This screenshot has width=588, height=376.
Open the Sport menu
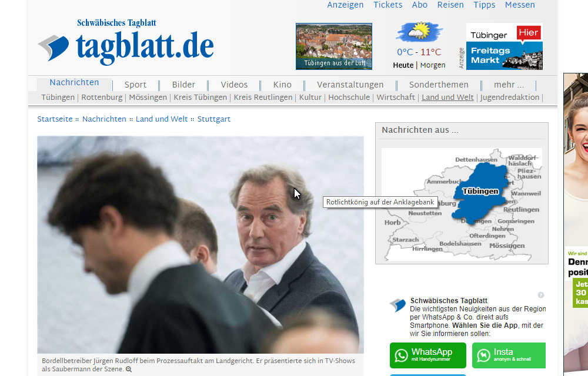click(x=135, y=85)
